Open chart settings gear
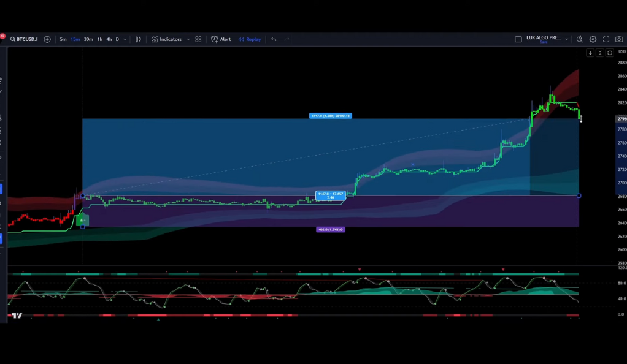The height and width of the screenshot is (364, 627). click(x=593, y=39)
